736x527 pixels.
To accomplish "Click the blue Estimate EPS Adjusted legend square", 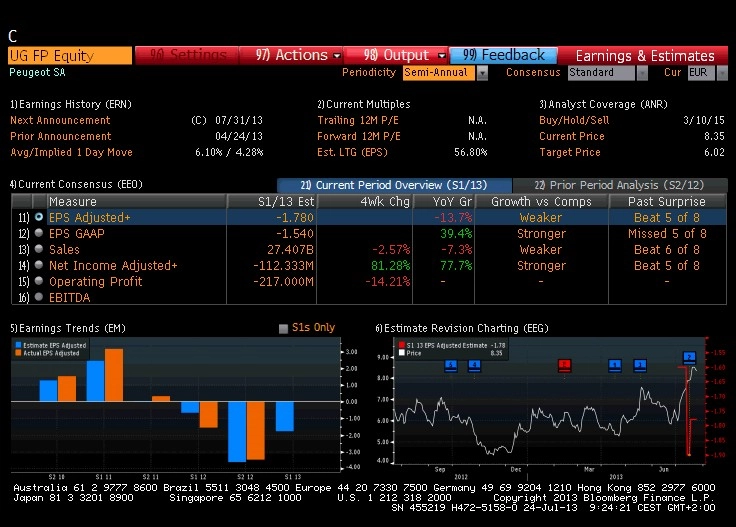I will 18,345.
